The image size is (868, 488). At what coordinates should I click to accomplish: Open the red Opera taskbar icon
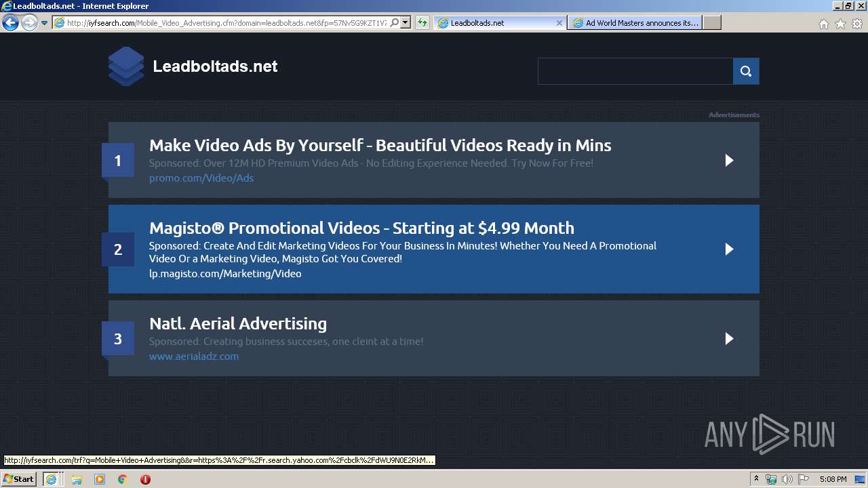[145, 479]
